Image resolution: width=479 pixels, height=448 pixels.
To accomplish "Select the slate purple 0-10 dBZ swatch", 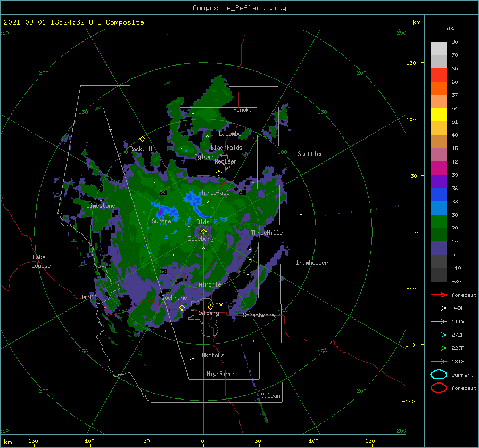I will coord(439,248).
